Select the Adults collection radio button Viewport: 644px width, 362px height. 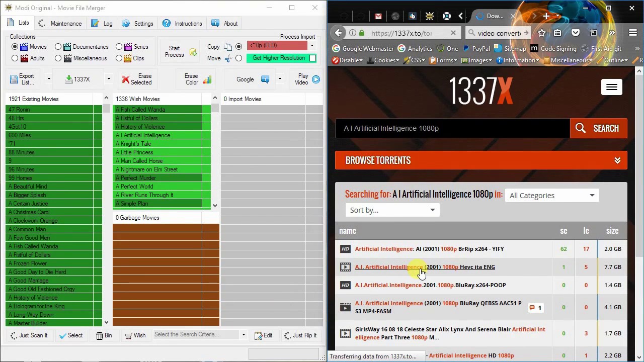pos(15,58)
